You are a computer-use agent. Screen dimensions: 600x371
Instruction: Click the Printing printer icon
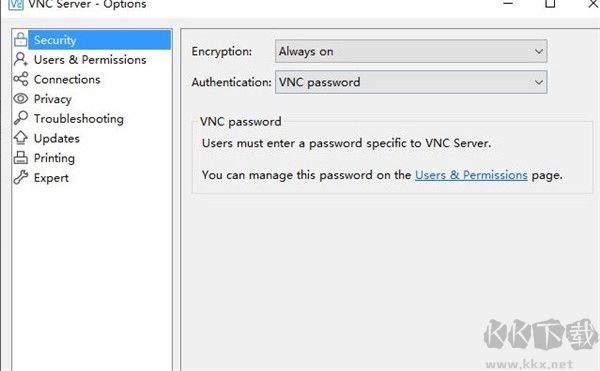[21, 158]
